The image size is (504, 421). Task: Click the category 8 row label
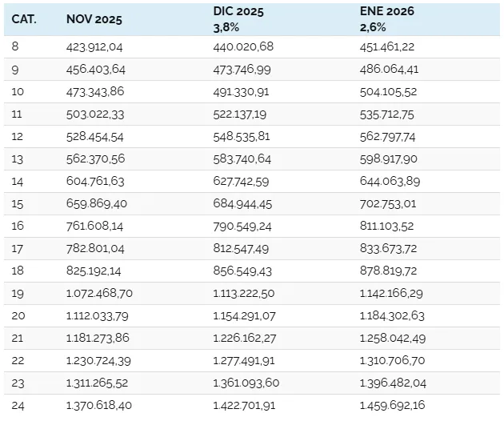tap(16, 46)
